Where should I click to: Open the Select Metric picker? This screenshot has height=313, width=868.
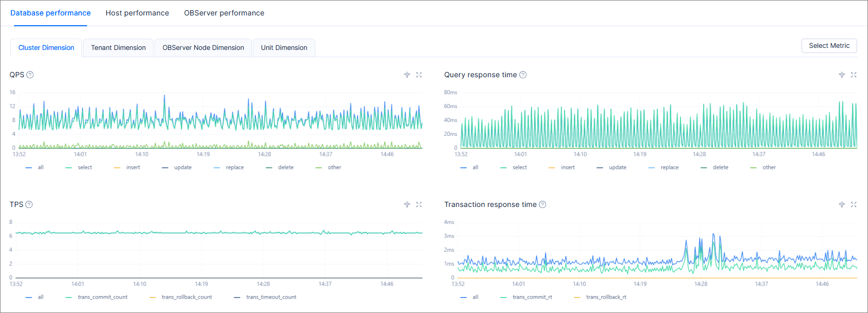[829, 46]
